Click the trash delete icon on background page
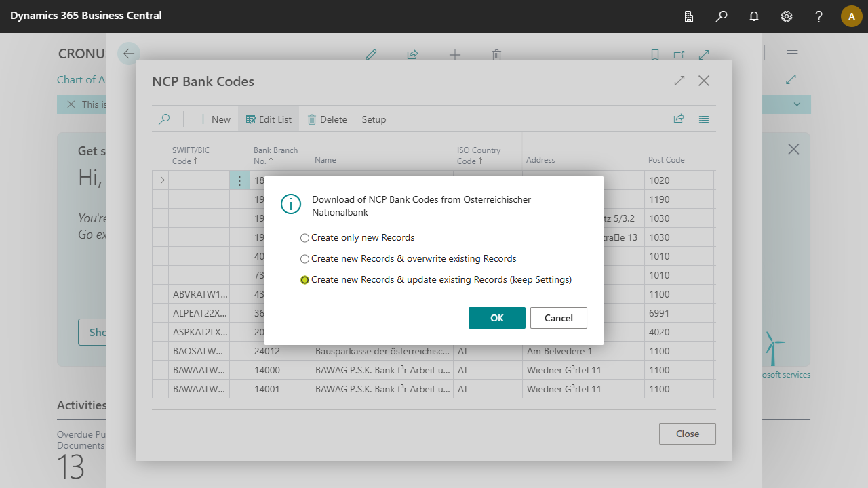The width and height of the screenshot is (868, 488). click(496, 55)
